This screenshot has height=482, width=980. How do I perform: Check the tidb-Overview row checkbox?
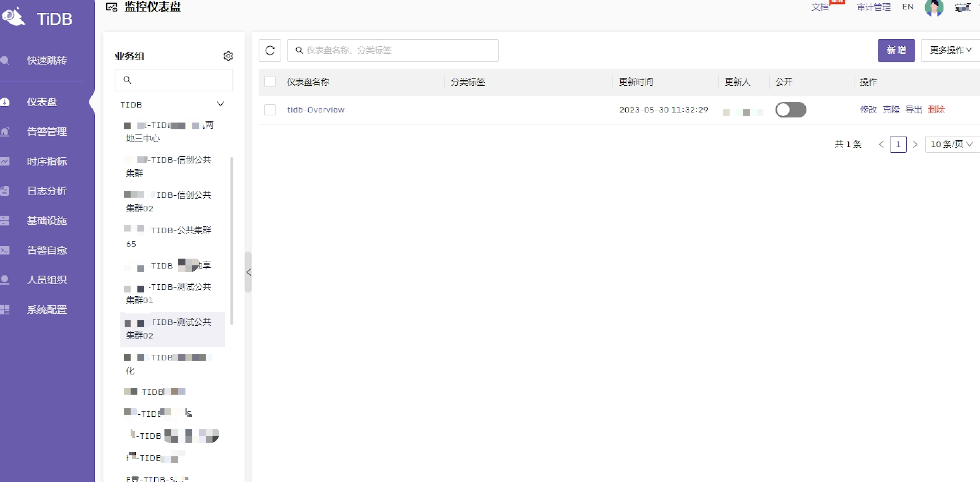click(270, 110)
